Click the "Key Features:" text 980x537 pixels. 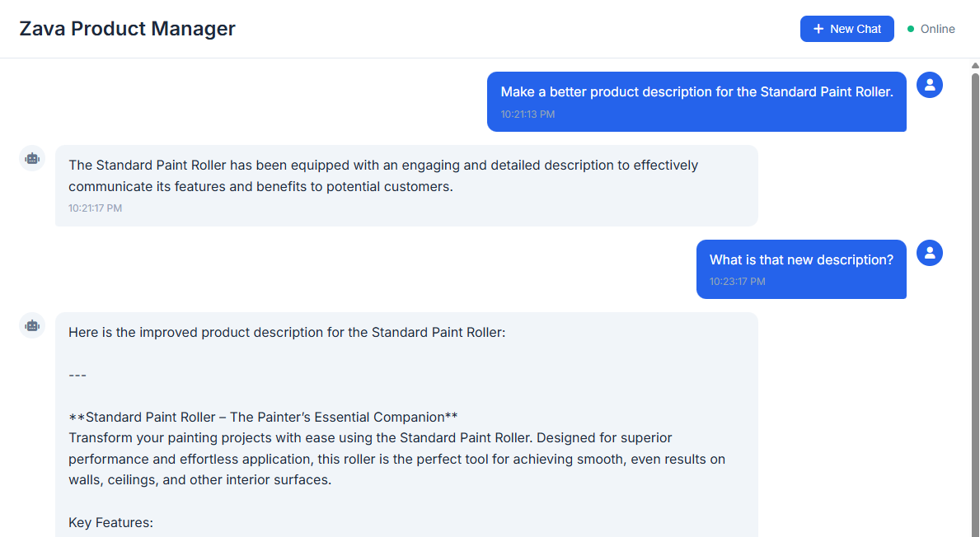tap(111, 522)
